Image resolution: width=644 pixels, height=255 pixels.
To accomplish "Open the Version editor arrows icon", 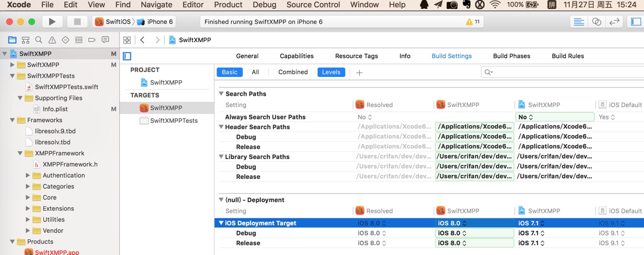I will point(614,22).
